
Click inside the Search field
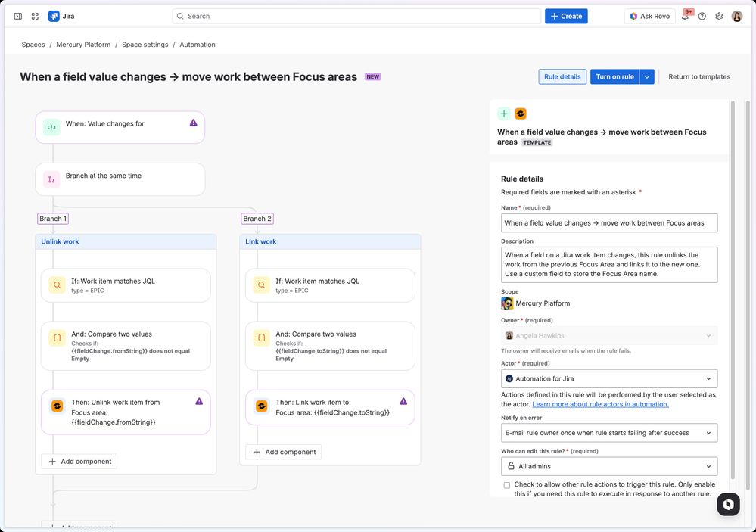point(356,16)
